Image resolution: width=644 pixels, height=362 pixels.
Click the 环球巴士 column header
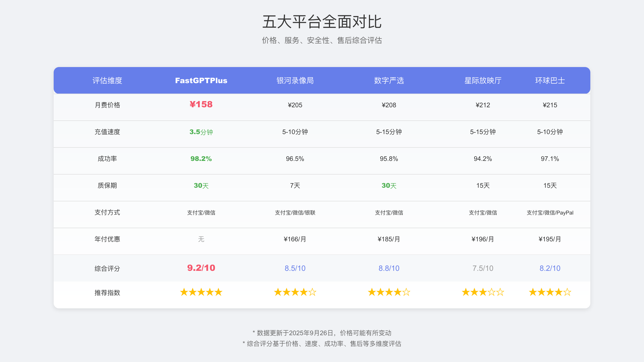(550, 80)
